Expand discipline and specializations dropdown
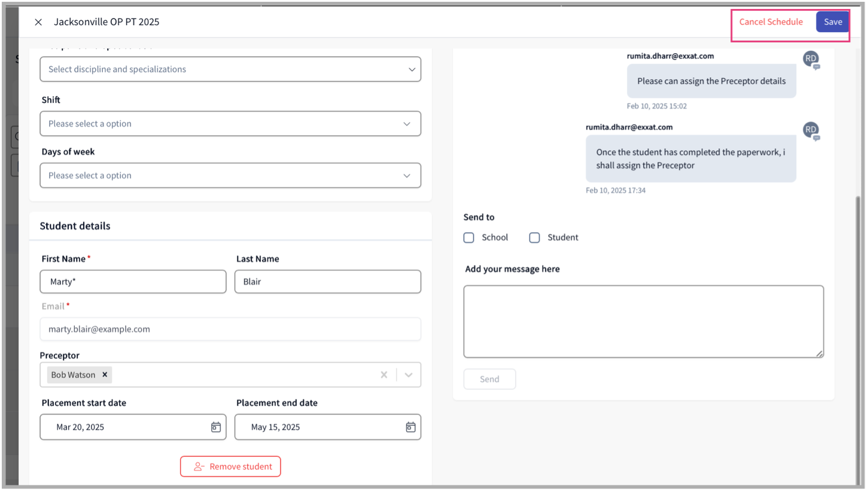The width and height of the screenshot is (868, 491). 412,69
